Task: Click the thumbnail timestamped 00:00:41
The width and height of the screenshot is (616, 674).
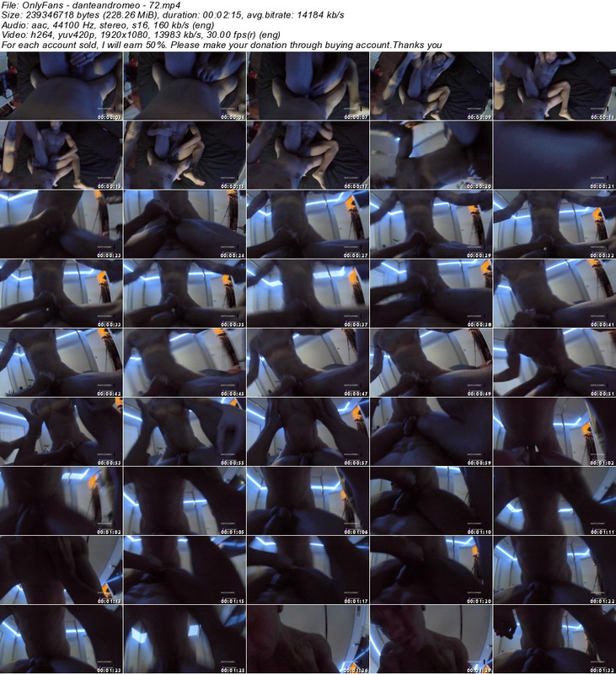Action: pos(554,292)
